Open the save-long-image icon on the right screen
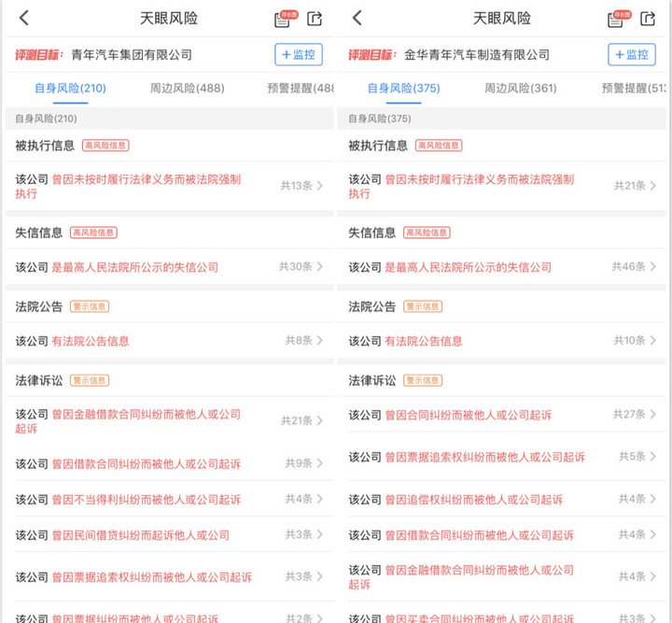The height and width of the screenshot is (623, 672). pos(619,19)
